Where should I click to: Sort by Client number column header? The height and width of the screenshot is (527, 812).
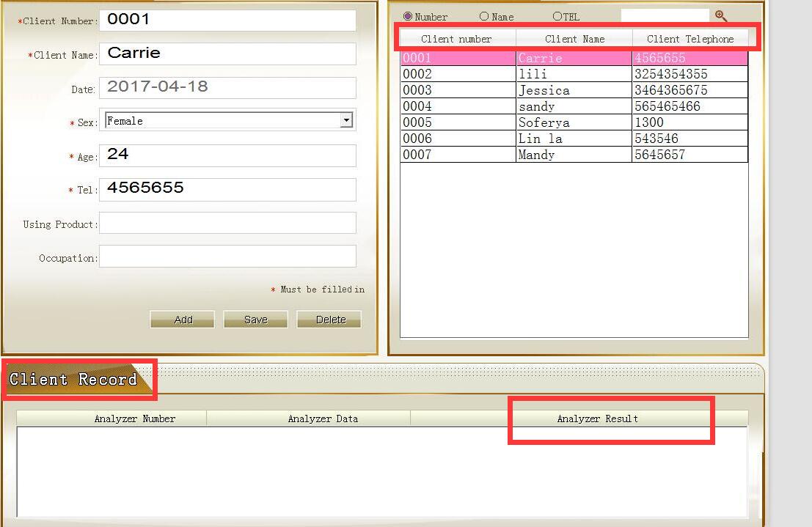point(458,39)
